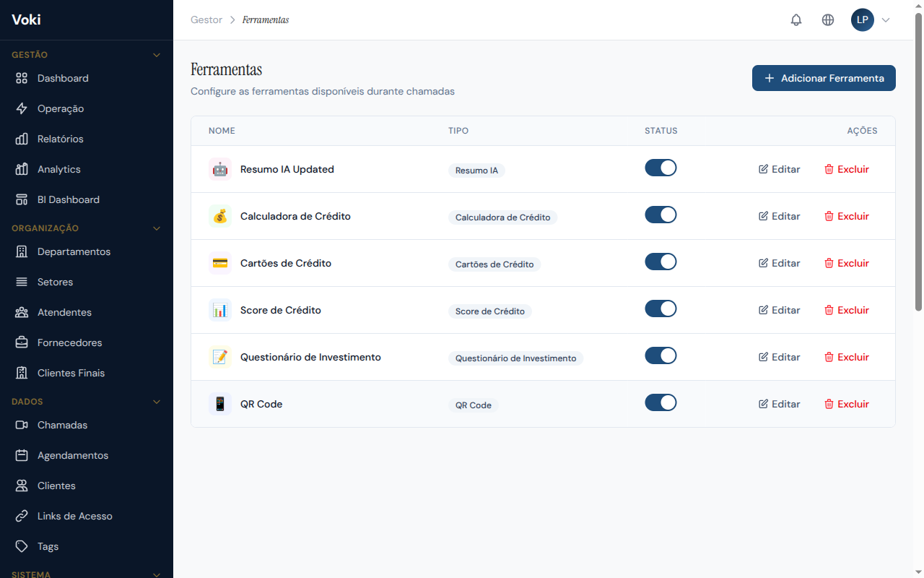Click the notifications bell icon

click(x=796, y=20)
